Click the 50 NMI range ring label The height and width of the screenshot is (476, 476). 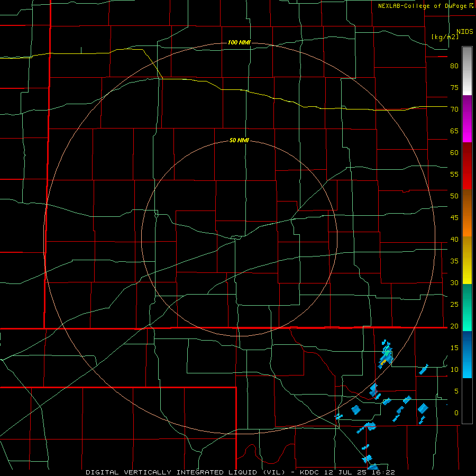(x=239, y=140)
